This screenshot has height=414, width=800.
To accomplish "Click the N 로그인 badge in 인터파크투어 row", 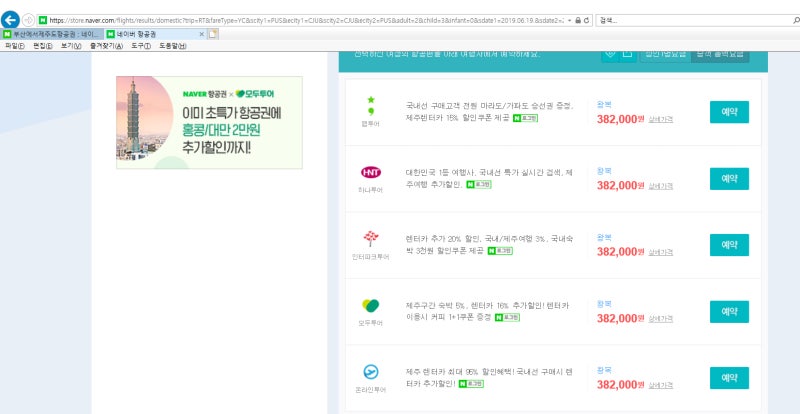I will tap(500, 251).
